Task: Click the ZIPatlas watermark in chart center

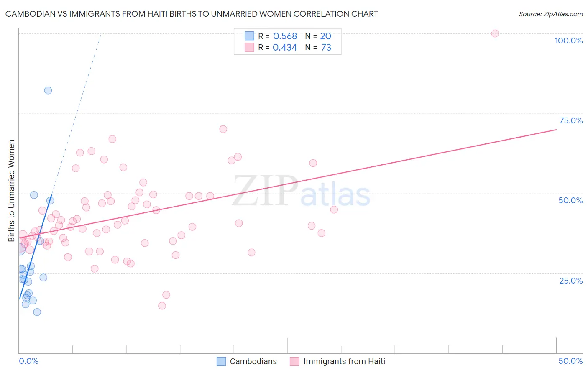Action: pos(301,192)
